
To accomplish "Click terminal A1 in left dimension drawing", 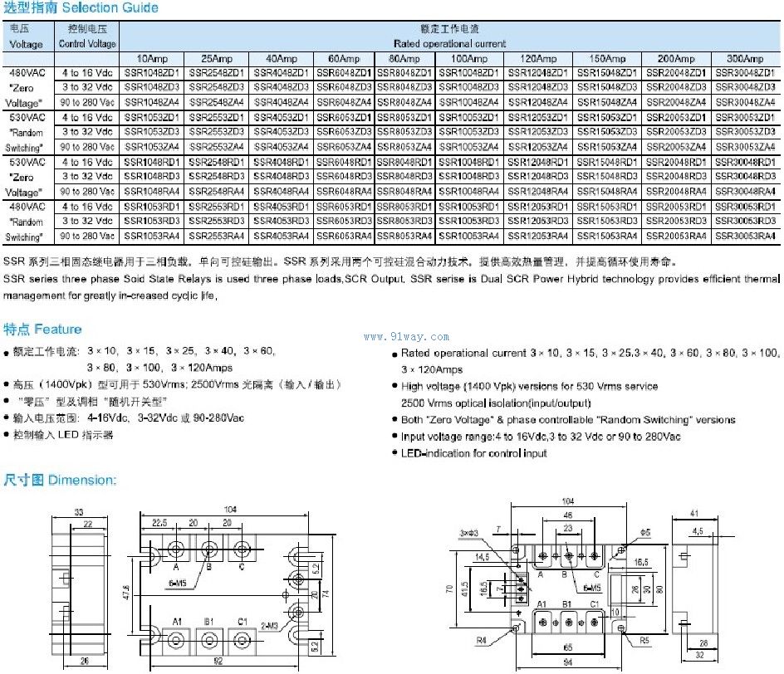I will pos(177,620).
